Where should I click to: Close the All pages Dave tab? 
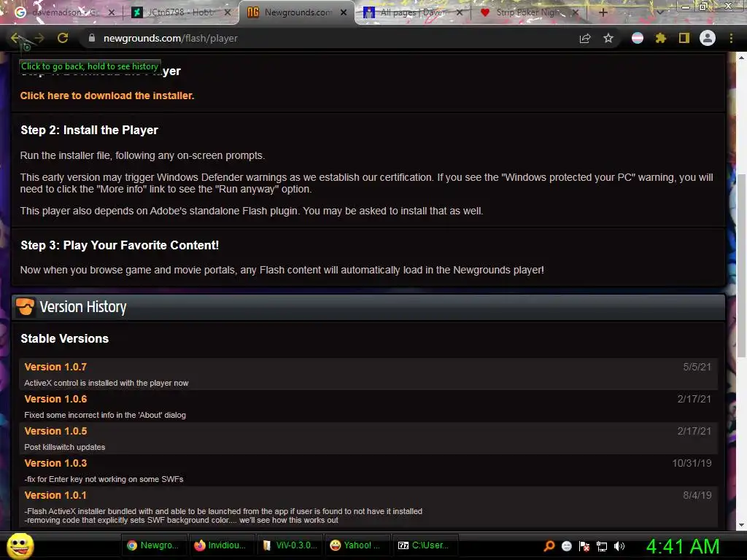[460, 13]
